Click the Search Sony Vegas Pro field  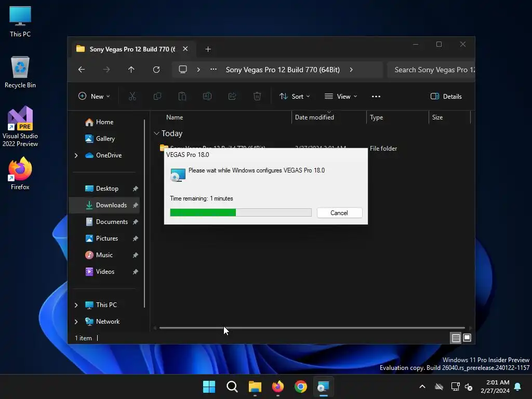[431, 70]
